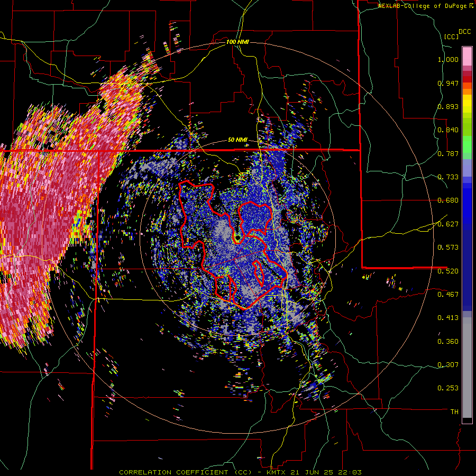The image size is (476, 476).
Task: Select the 0.360 scale value
Action: pyautogui.click(x=448, y=342)
